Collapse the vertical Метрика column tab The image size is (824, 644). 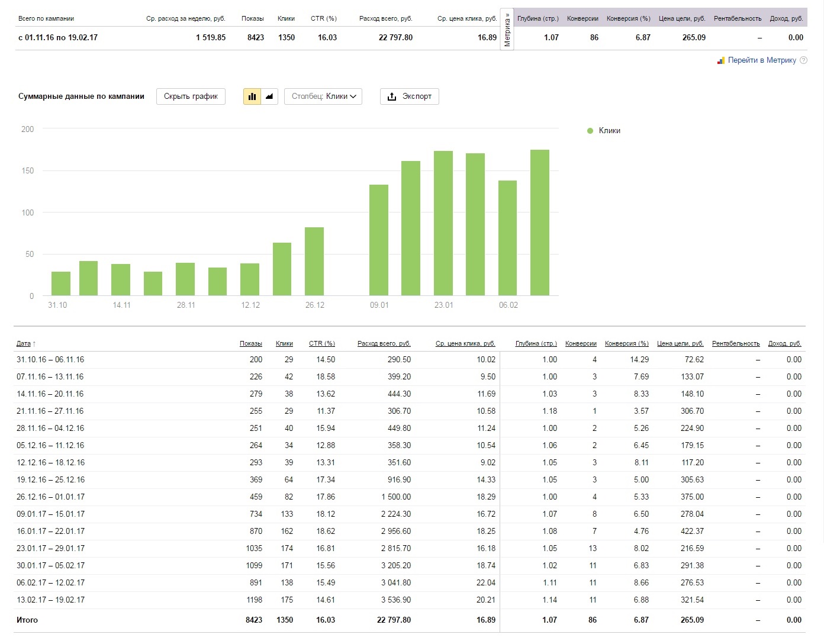(x=507, y=29)
